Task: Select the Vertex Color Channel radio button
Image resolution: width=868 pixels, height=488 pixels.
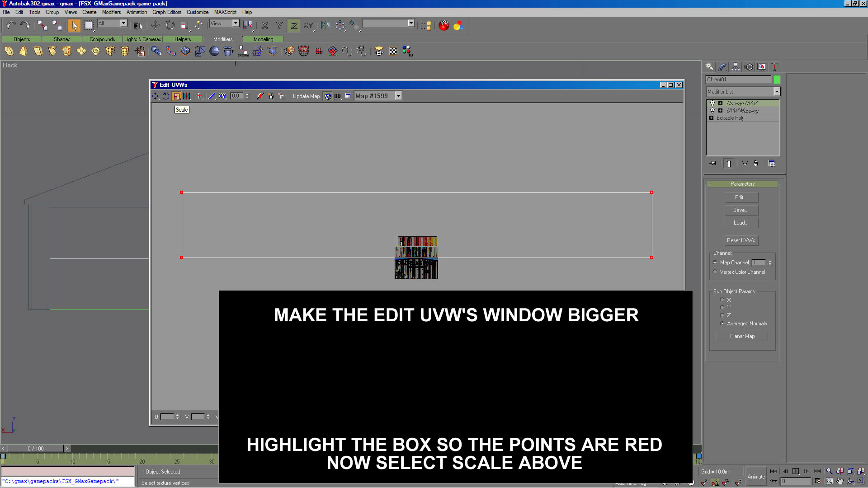Action: point(715,272)
